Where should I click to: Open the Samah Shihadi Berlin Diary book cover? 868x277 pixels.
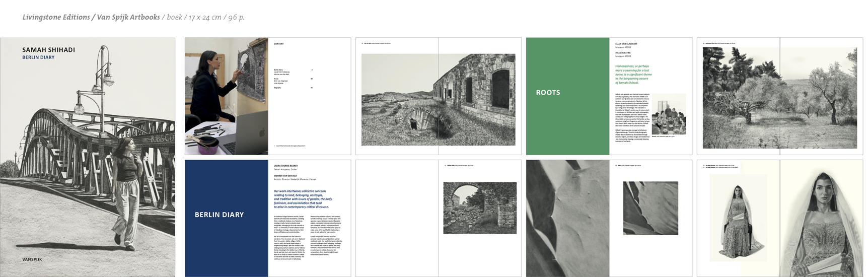click(88, 157)
